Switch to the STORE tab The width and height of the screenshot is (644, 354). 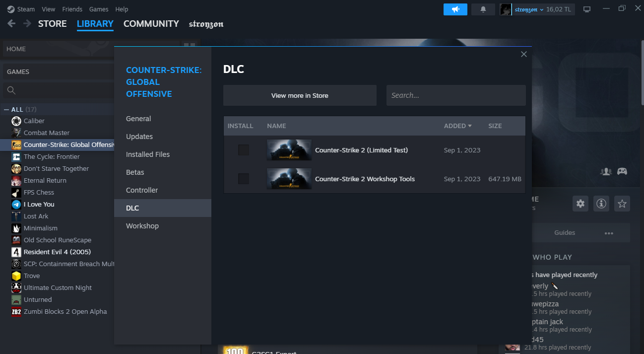point(52,23)
